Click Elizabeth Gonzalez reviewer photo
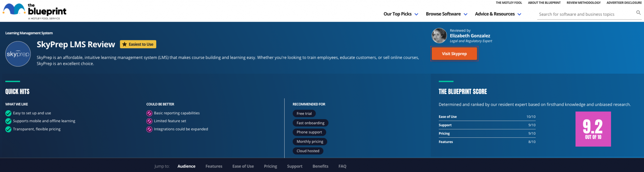This screenshot has height=172, width=644. [x=439, y=36]
